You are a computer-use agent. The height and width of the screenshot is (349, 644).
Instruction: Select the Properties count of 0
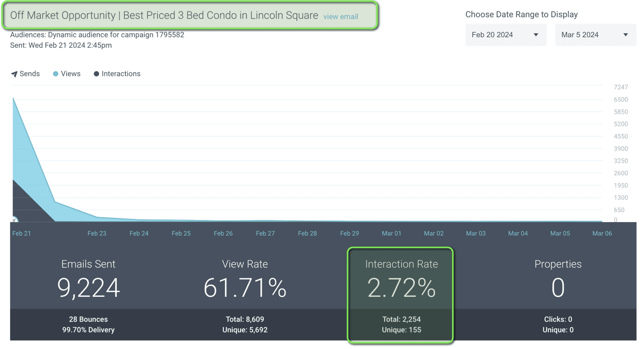pos(558,287)
